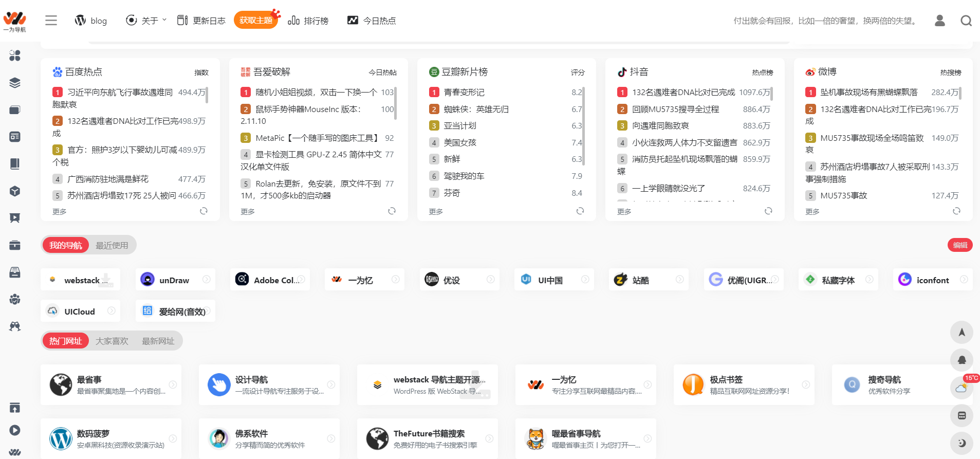Click the red 编辑 button
Screen dimensions: 980x459
click(x=960, y=245)
